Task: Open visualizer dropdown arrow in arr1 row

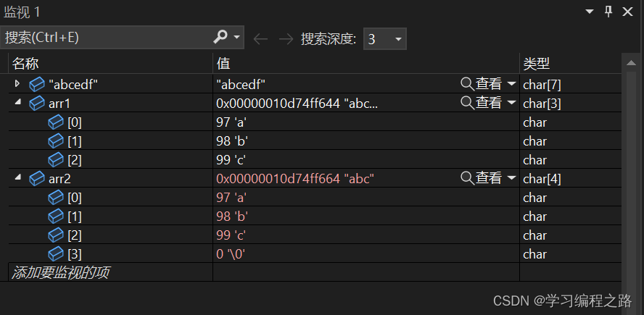Action: click(x=511, y=103)
